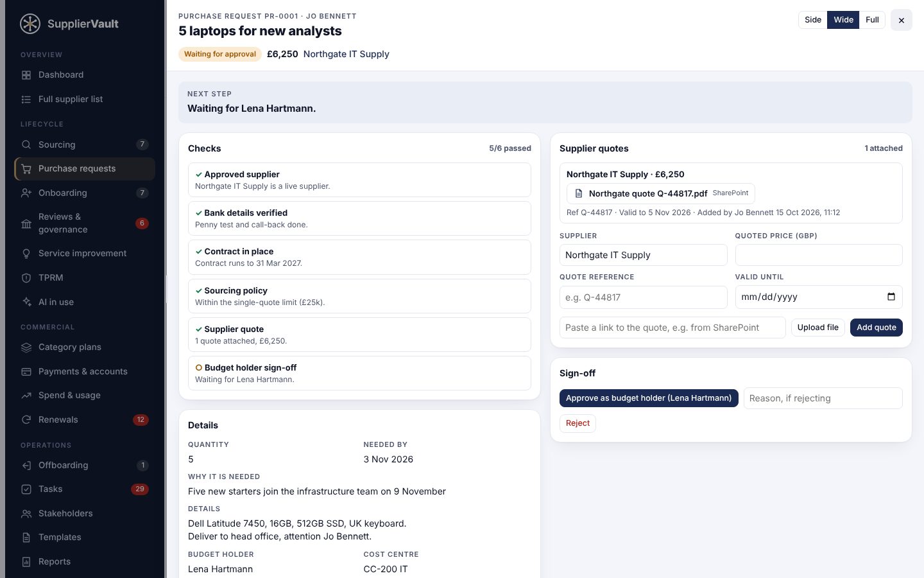Click the Renewals refresh icon
Viewport: 924px width, 578px height.
pos(26,420)
